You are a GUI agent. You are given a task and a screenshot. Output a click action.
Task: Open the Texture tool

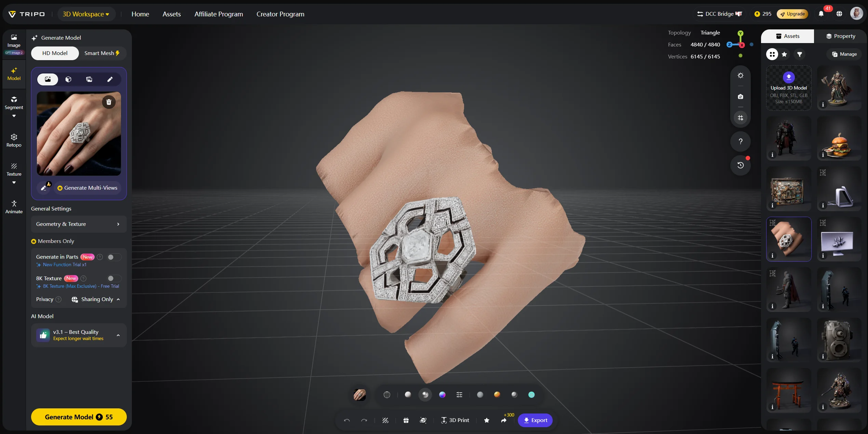(14, 169)
